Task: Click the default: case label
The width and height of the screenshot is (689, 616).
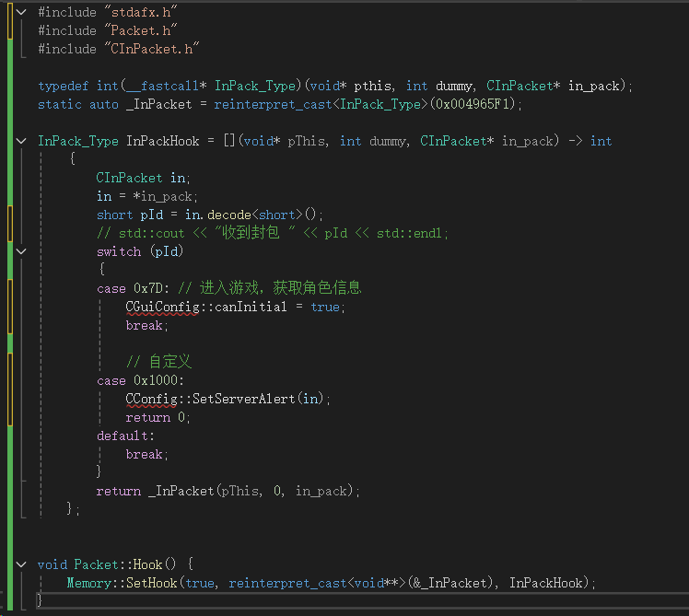Action: 126,436
